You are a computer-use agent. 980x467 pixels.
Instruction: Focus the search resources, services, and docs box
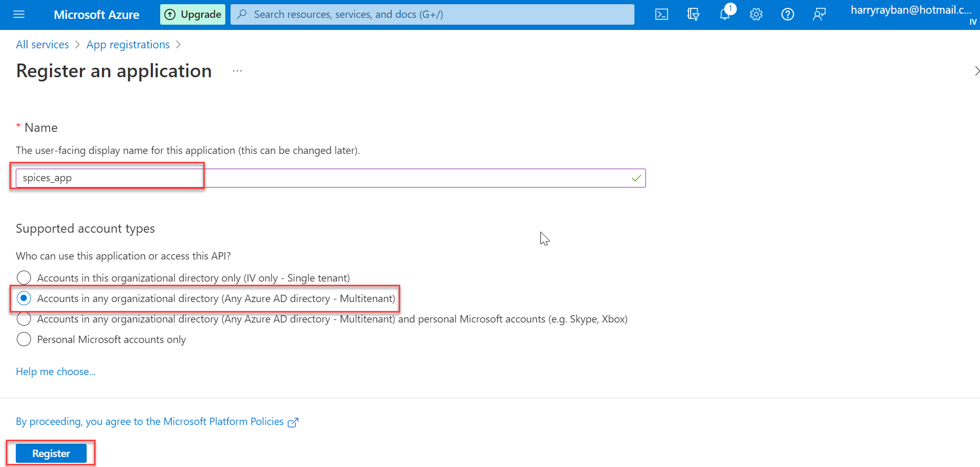tap(432, 14)
